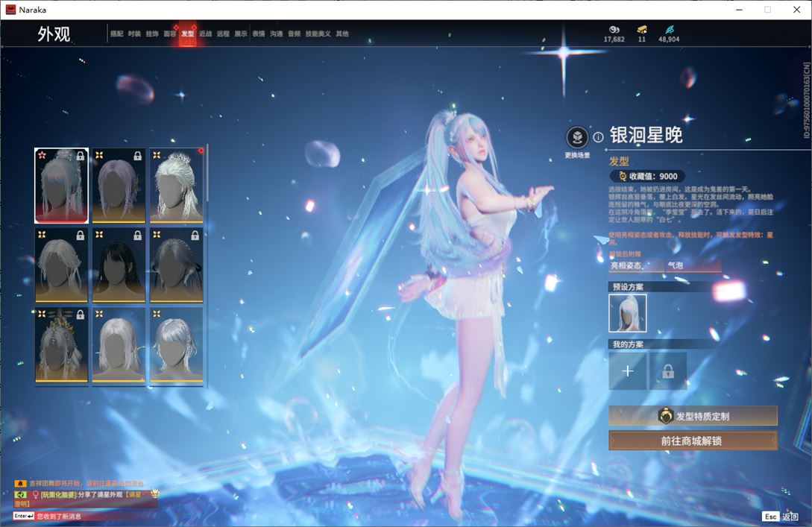The height and width of the screenshot is (527, 812).
Task: Click the hairstyle list scrollbar
Action: point(207,174)
